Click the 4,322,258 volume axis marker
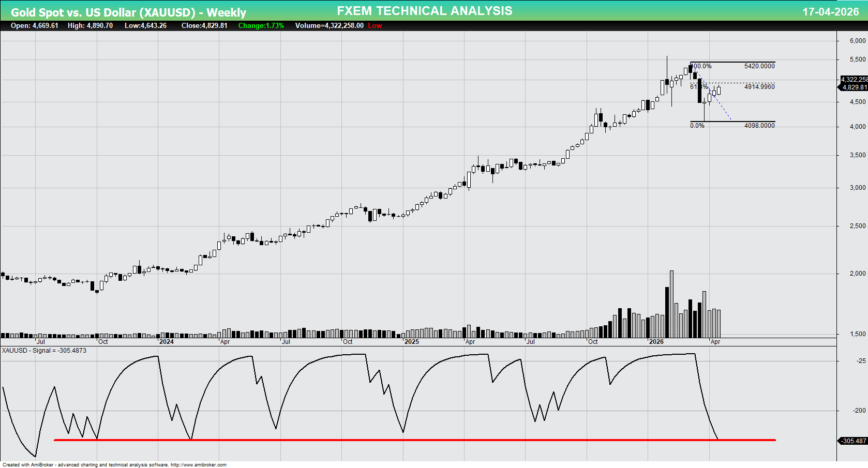This screenshot has width=868, height=468. pyautogui.click(x=853, y=79)
